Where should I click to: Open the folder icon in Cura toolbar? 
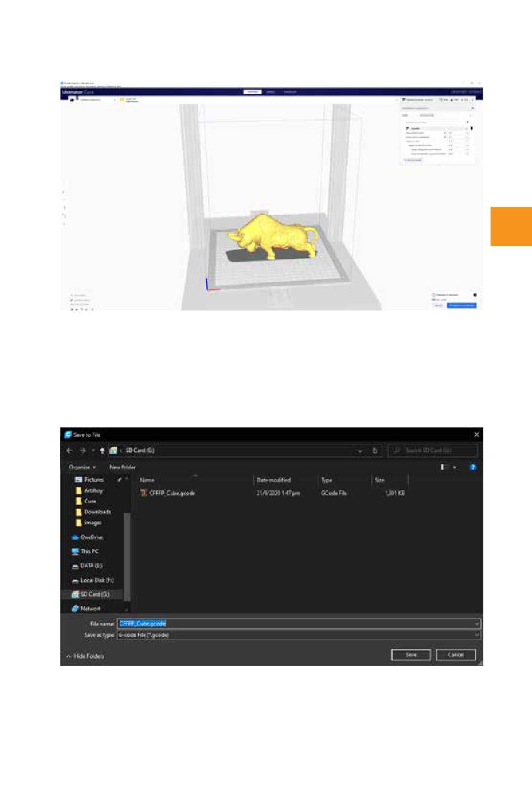pos(72,100)
